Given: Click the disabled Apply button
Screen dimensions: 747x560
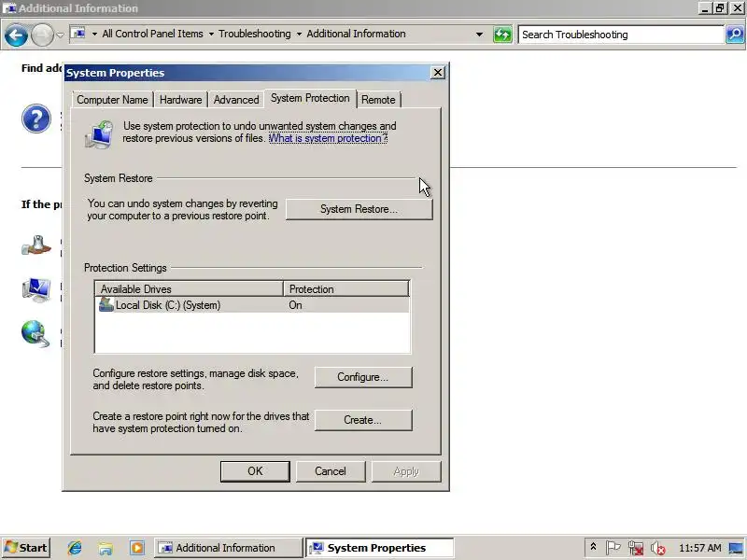Looking at the screenshot, I should click(406, 471).
